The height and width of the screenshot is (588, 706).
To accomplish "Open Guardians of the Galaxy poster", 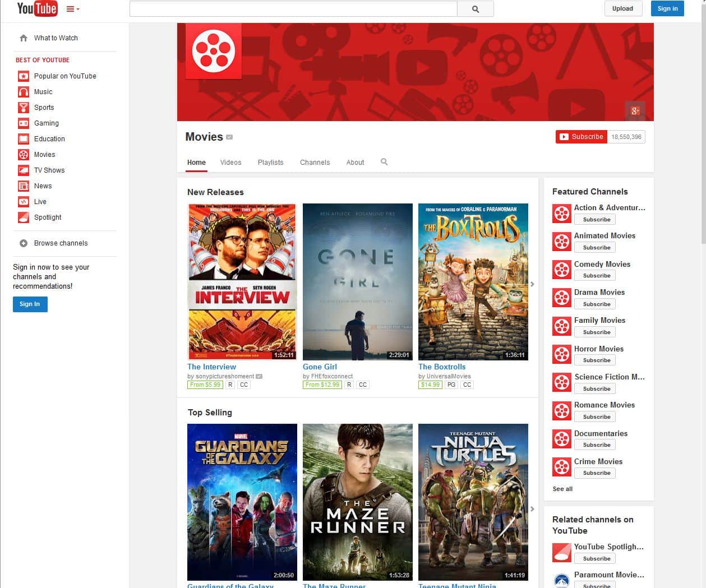I will pyautogui.click(x=242, y=502).
